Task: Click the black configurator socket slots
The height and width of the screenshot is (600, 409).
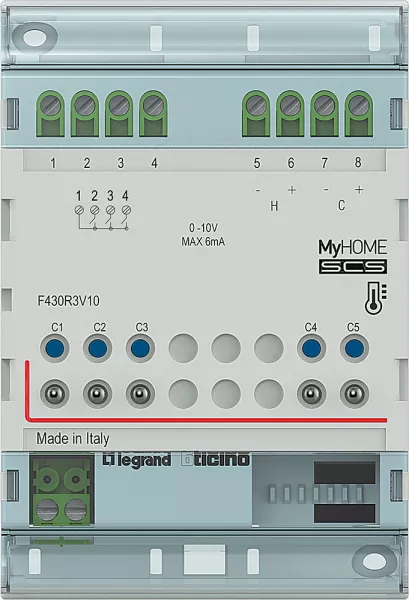Action: pyautogui.click(x=344, y=493)
